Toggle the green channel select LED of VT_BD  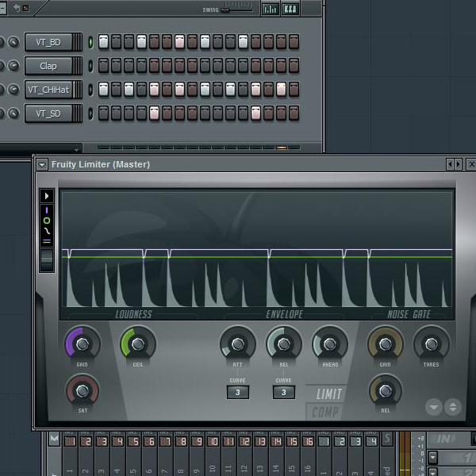[90, 42]
